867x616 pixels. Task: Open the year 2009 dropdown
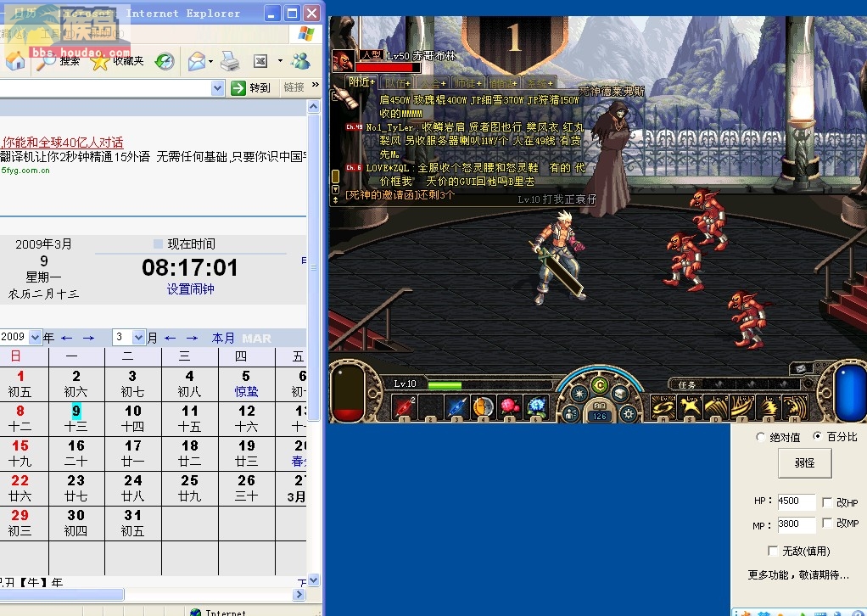[x=36, y=337]
